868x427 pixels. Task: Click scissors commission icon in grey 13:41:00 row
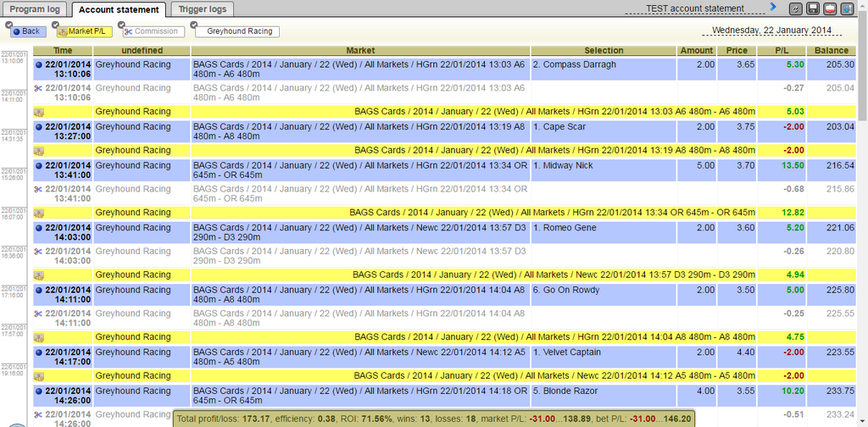[38, 189]
